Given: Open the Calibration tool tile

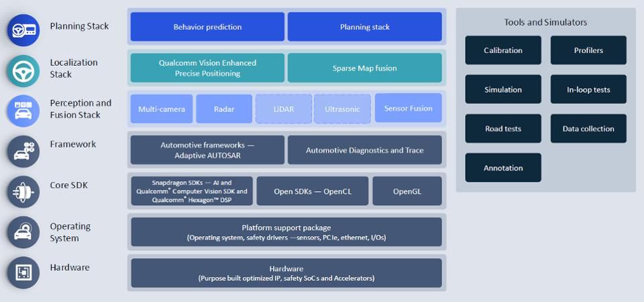Looking at the screenshot, I should (503, 50).
